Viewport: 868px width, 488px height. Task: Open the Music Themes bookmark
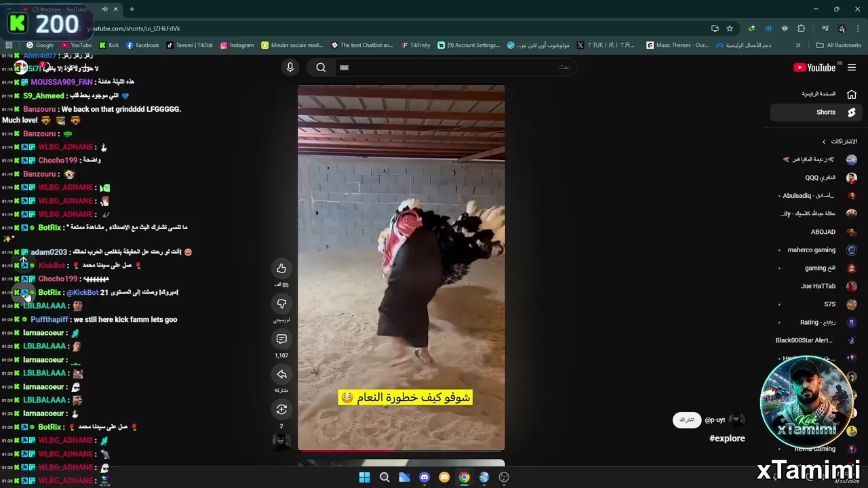point(677,45)
